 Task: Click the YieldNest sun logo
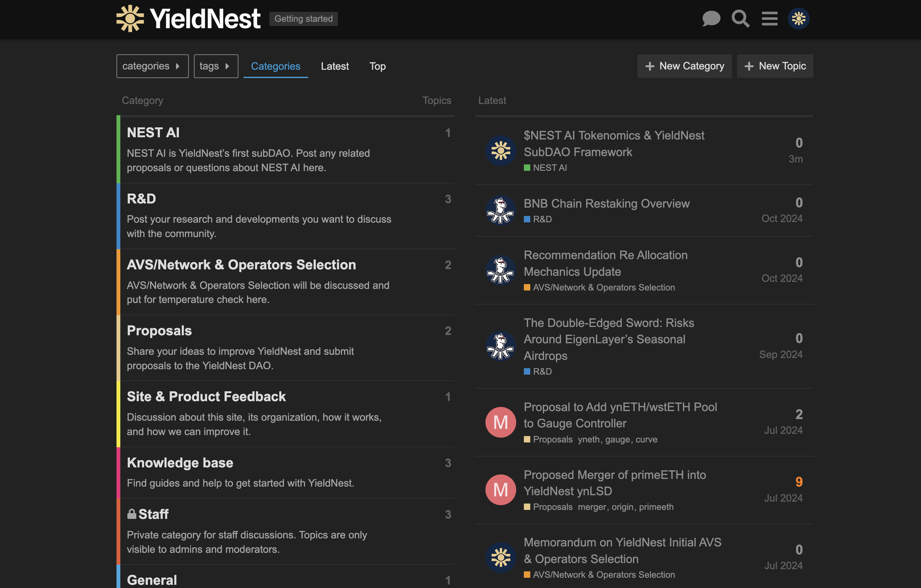point(130,18)
